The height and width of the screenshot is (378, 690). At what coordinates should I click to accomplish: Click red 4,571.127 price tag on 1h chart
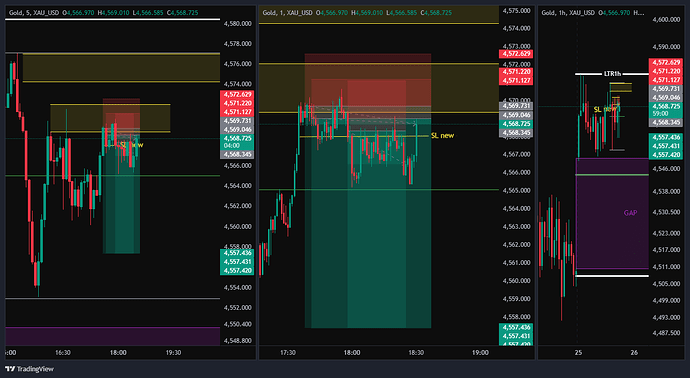coord(666,80)
